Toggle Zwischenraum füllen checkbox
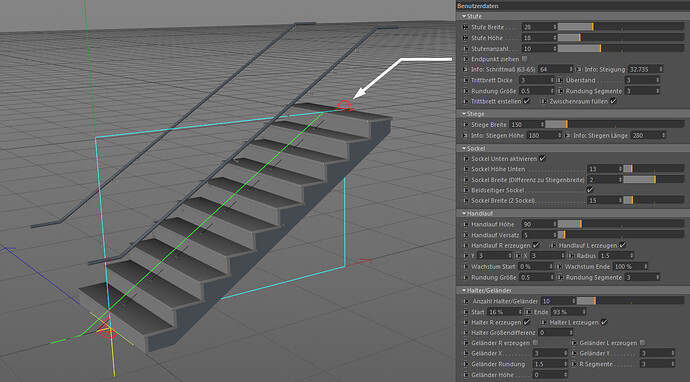This screenshot has width=690, height=382. pyautogui.click(x=613, y=101)
